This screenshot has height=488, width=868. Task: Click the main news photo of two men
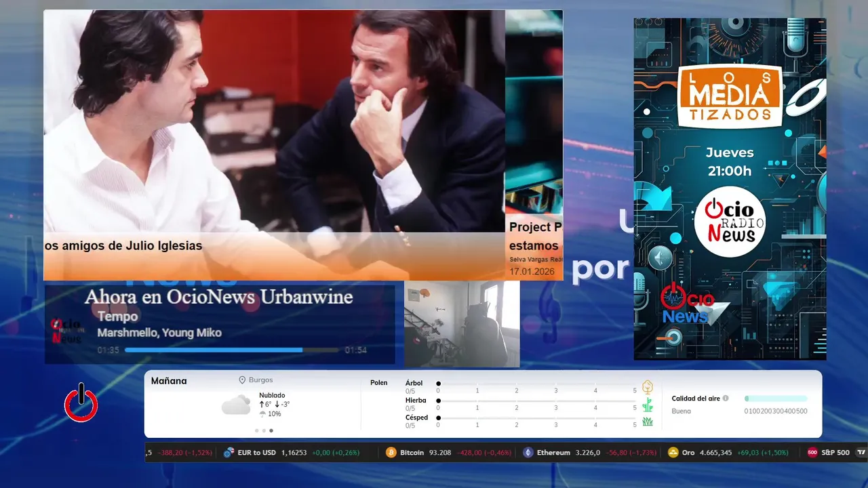pyautogui.click(x=275, y=145)
